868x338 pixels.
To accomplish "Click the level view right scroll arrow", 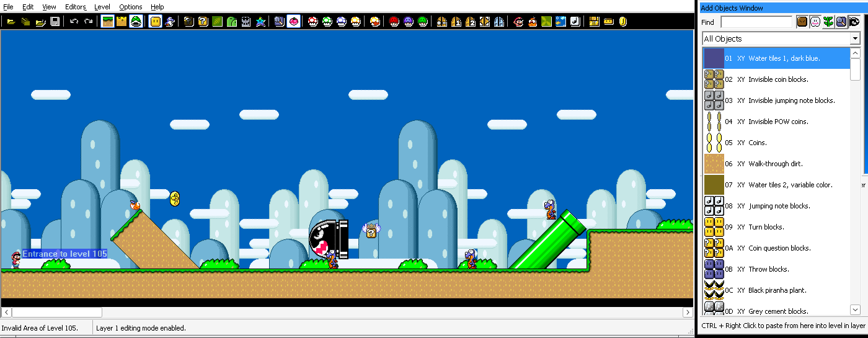I will click(x=688, y=312).
